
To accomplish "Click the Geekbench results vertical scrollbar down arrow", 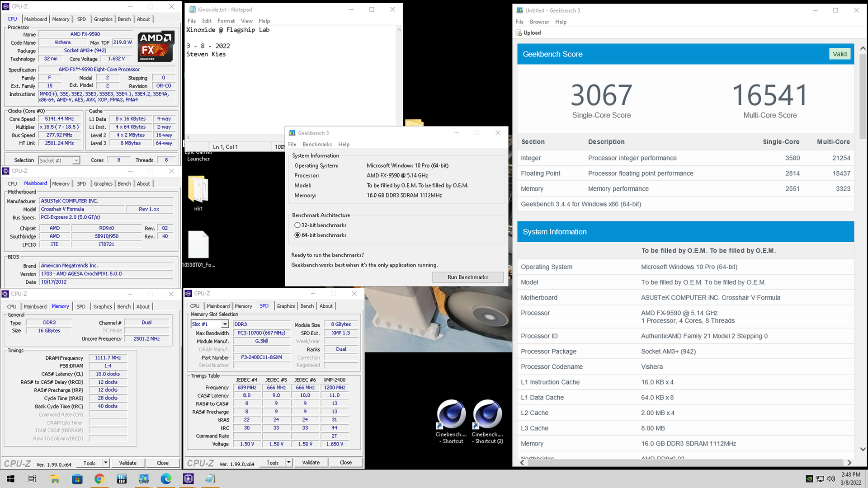I will tap(863, 449).
